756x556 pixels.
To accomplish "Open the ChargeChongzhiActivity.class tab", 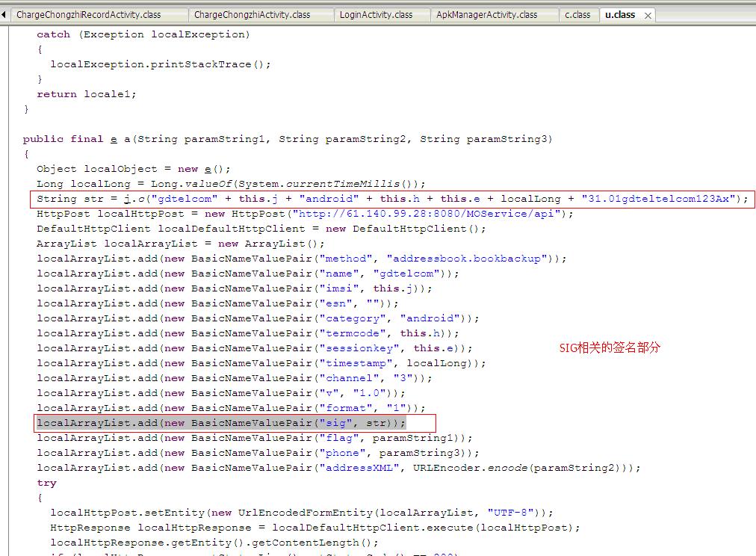I will [x=252, y=15].
